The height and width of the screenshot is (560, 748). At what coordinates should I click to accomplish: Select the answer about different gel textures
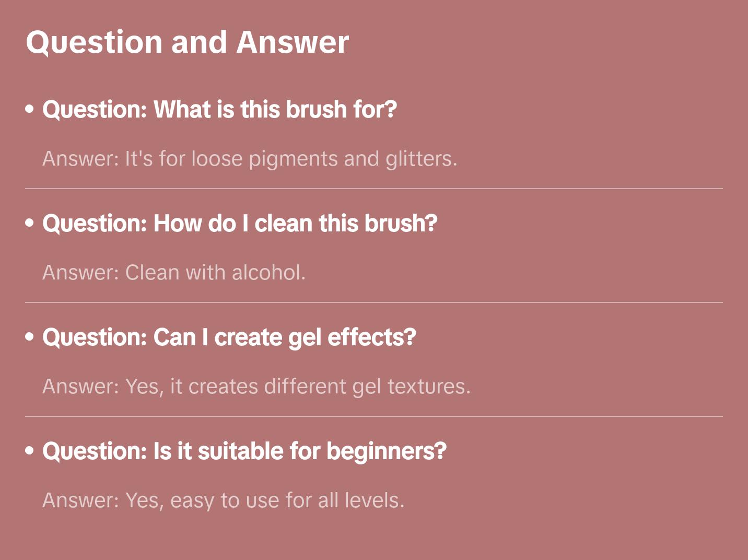256,387
